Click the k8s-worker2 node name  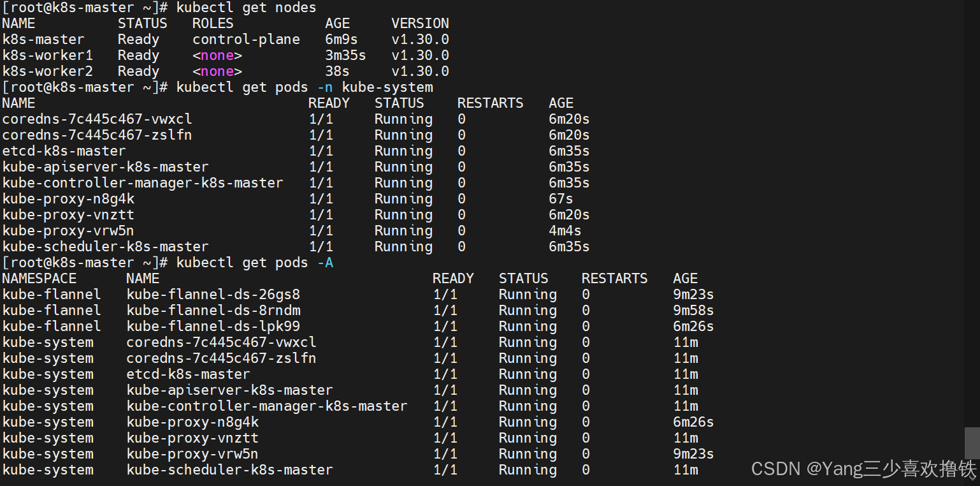[x=48, y=71]
